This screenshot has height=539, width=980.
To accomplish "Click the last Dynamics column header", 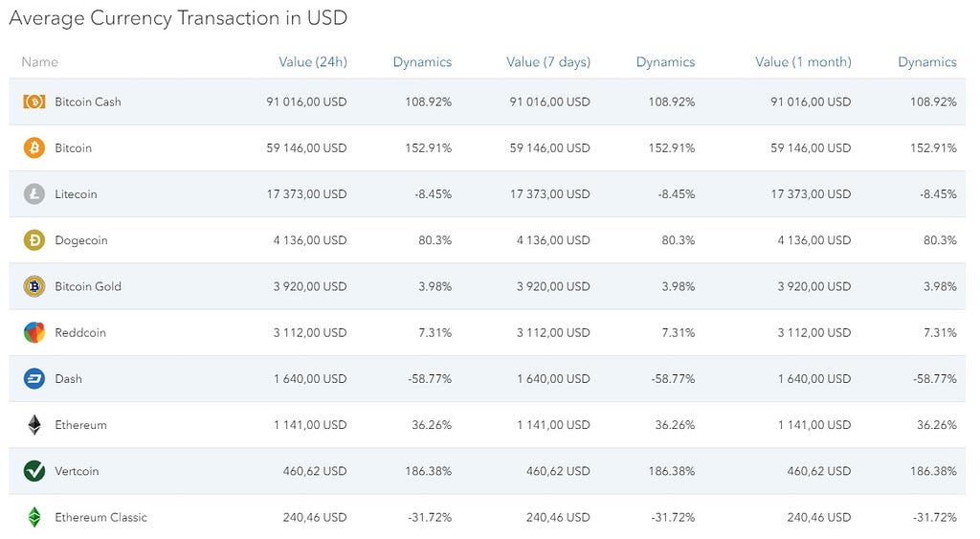I will pyautogui.click(x=926, y=62).
